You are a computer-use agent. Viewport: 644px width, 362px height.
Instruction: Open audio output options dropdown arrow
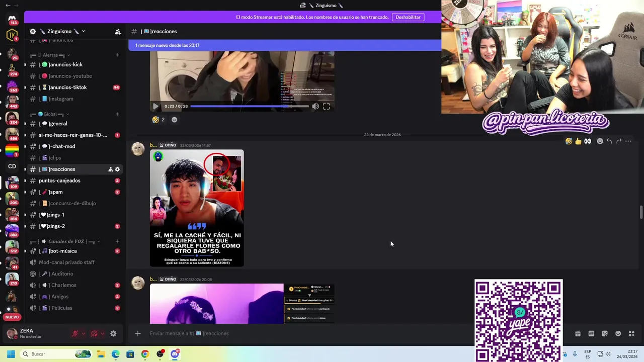pyautogui.click(x=103, y=333)
